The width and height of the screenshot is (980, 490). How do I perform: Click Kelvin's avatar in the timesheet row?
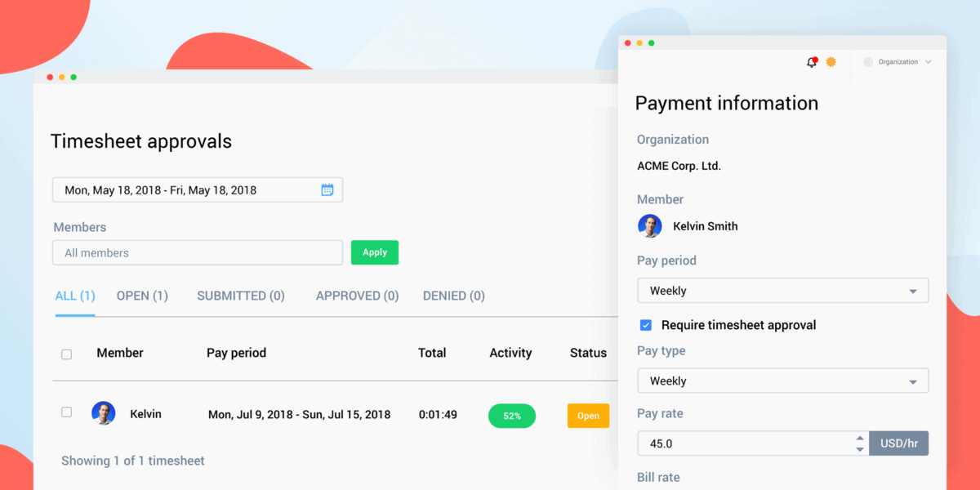point(104,413)
